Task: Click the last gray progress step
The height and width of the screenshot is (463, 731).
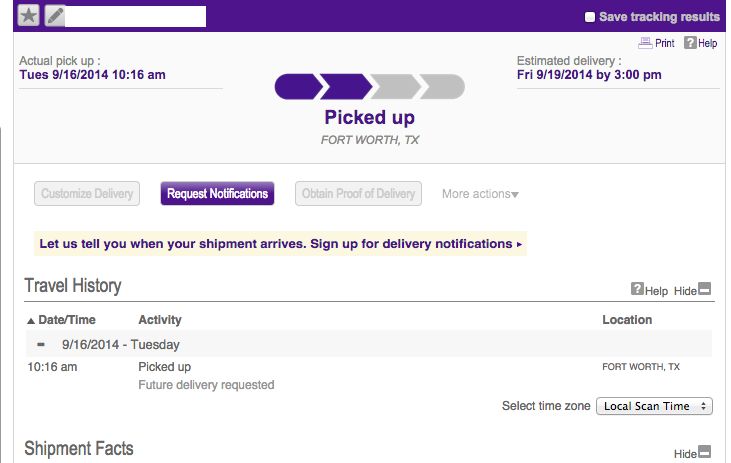Action: coord(439,87)
